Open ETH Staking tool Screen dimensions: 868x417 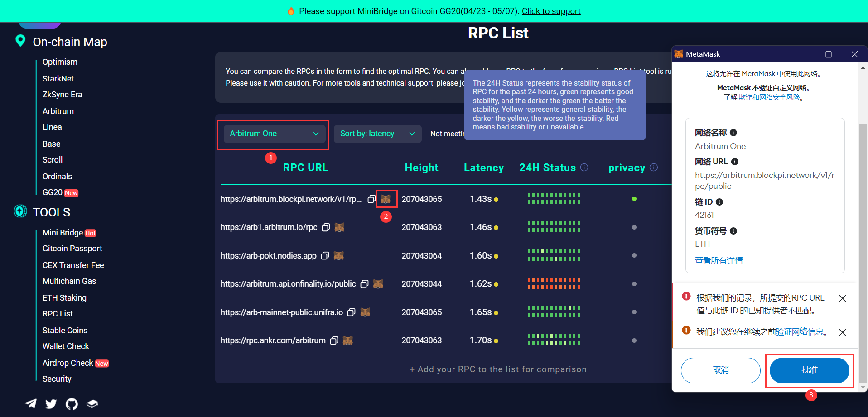click(x=64, y=298)
